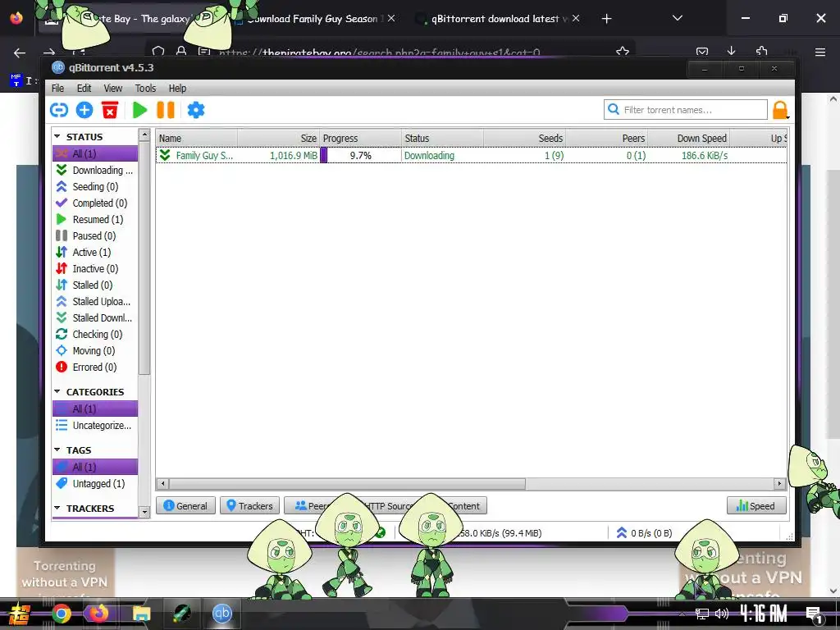This screenshot has width=840, height=630.
Task: Sort torrents by Seeds column
Action: click(524, 138)
